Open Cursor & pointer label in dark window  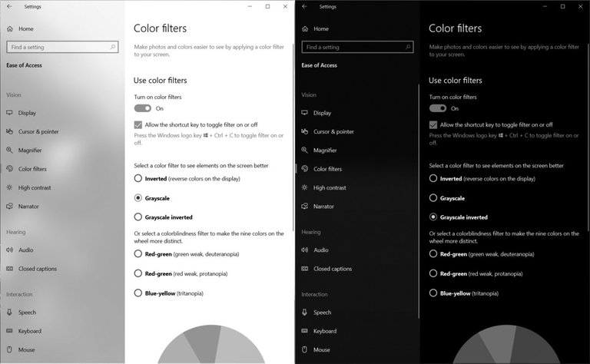(333, 131)
